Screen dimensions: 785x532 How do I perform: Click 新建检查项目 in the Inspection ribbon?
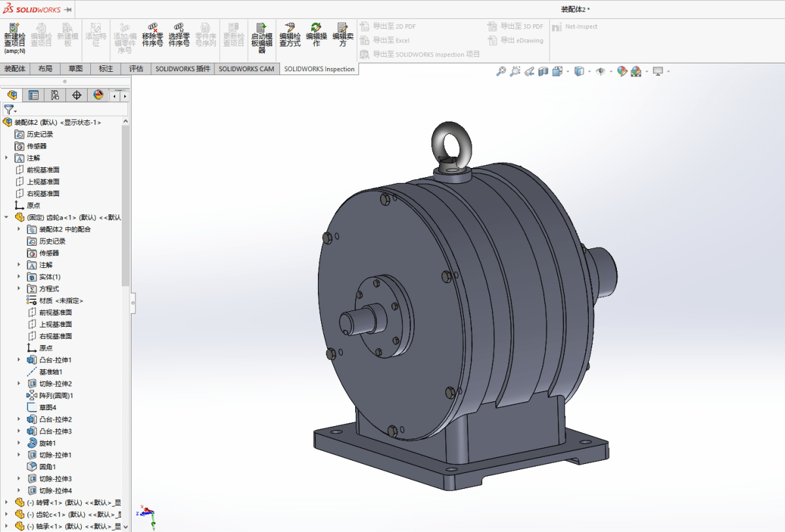[x=14, y=37]
